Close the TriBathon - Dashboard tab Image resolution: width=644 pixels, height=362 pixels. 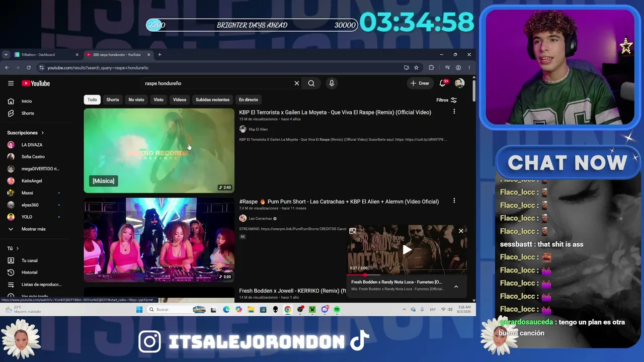point(77,55)
